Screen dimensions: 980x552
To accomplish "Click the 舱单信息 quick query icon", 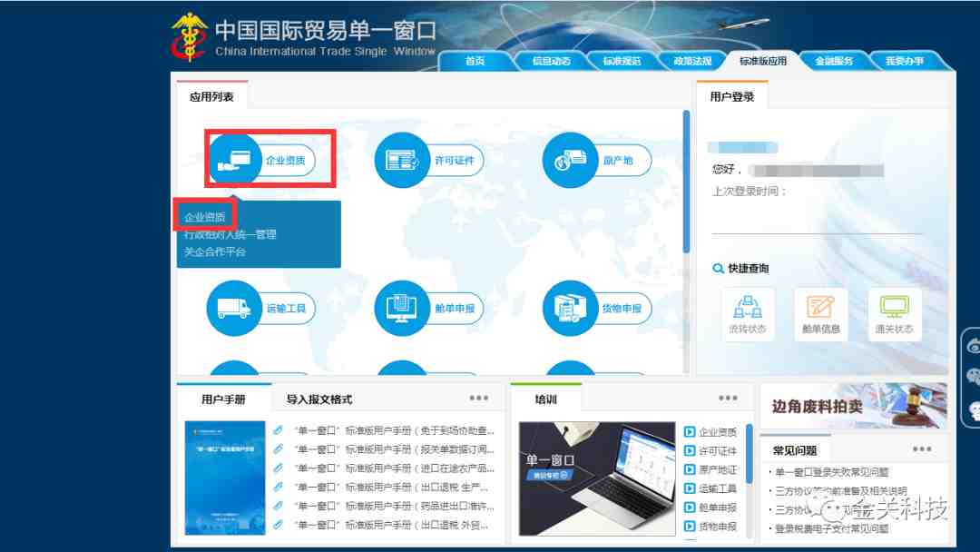I will pos(820,313).
